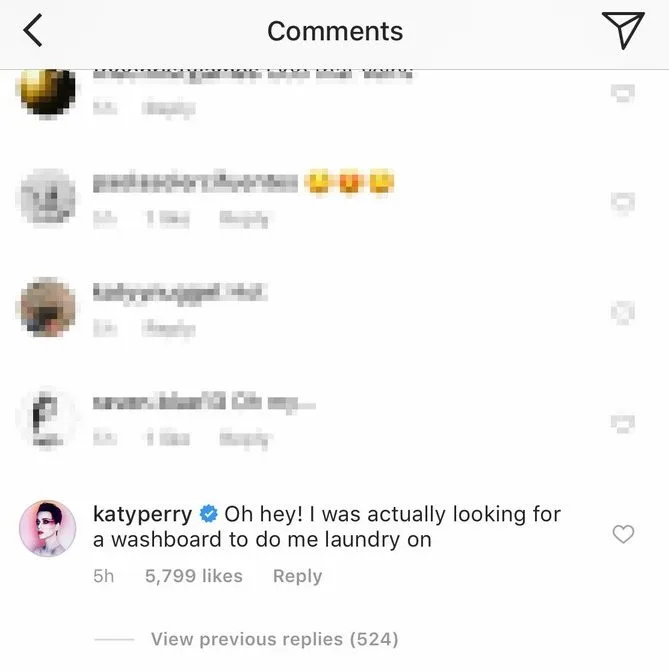Tap the Comments header title
The width and height of the screenshot is (669, 672).
pos(334,31)
